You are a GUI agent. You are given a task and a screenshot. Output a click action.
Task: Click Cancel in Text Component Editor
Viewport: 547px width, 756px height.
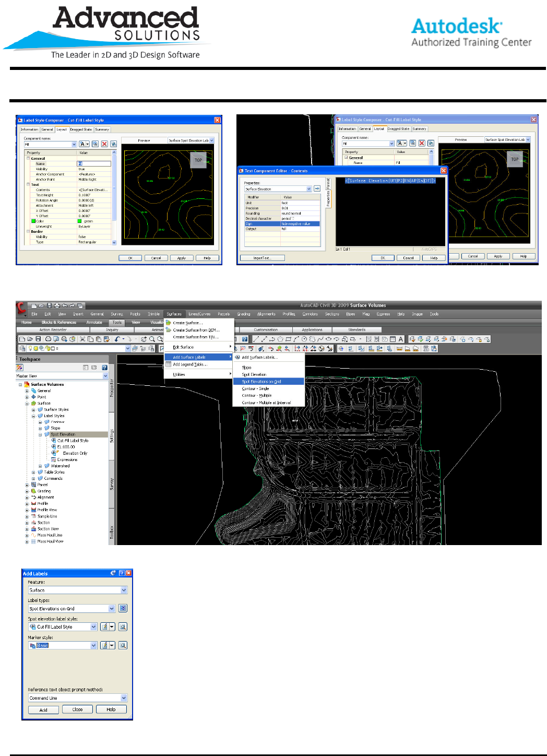[x=408, y=258]
